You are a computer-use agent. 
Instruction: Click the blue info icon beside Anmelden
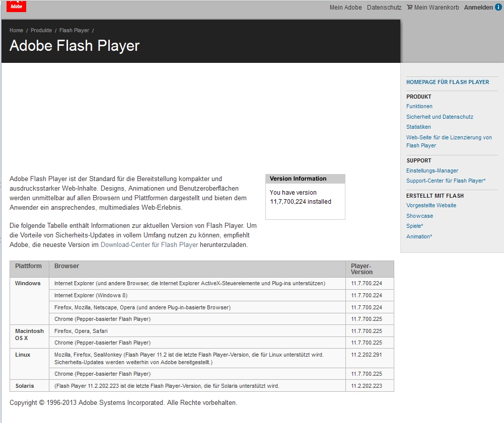coord(498,7)
